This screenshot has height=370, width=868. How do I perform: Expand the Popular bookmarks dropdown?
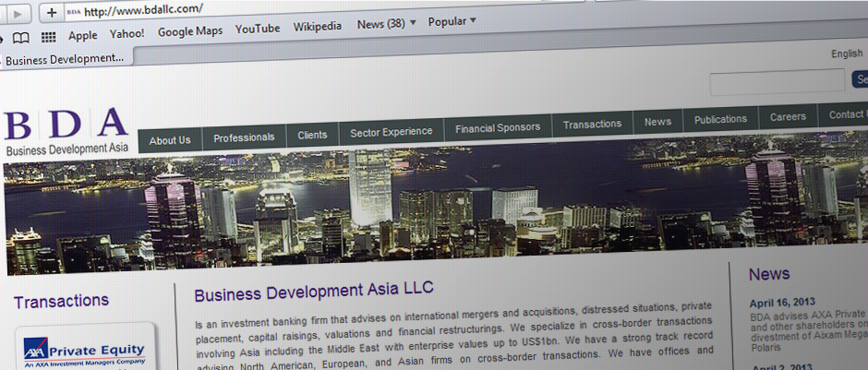(452, 21)
